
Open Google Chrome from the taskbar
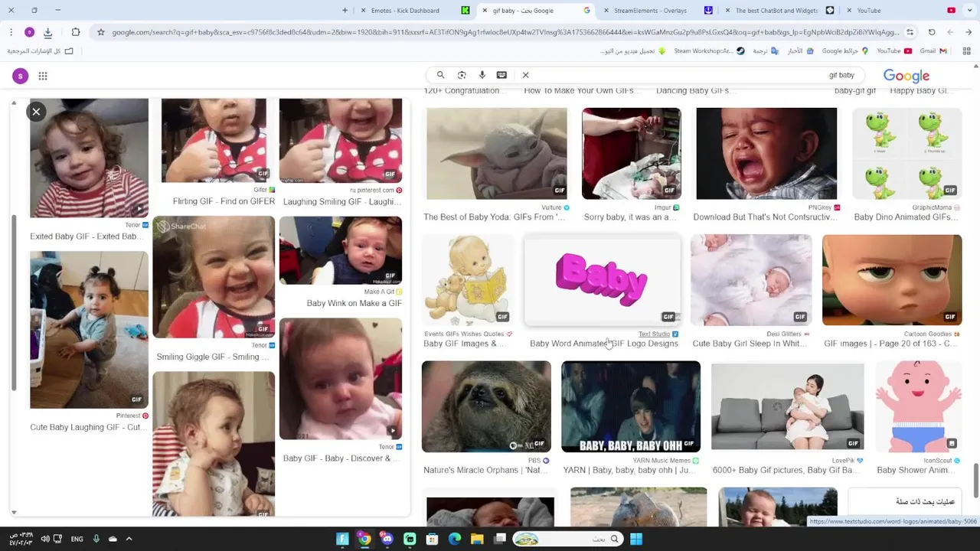364,539
